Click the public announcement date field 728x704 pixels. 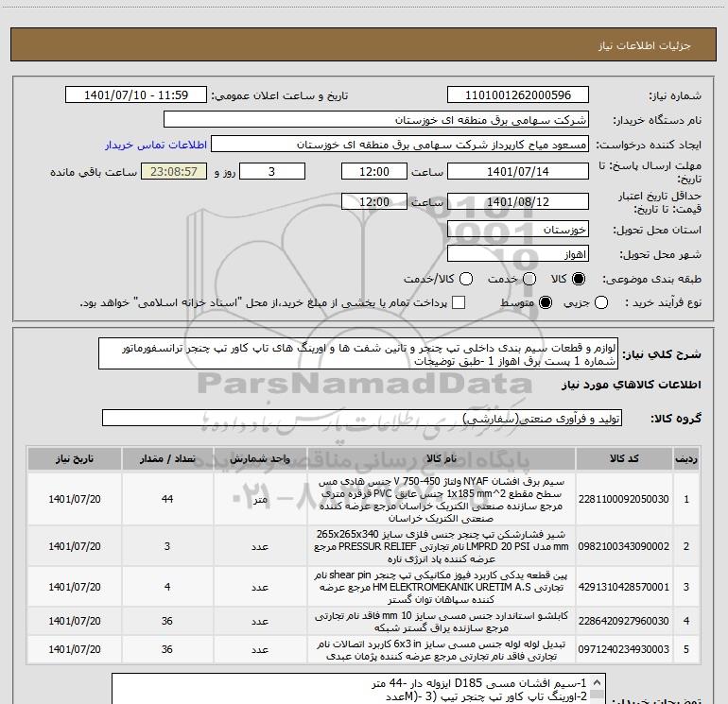135,95
